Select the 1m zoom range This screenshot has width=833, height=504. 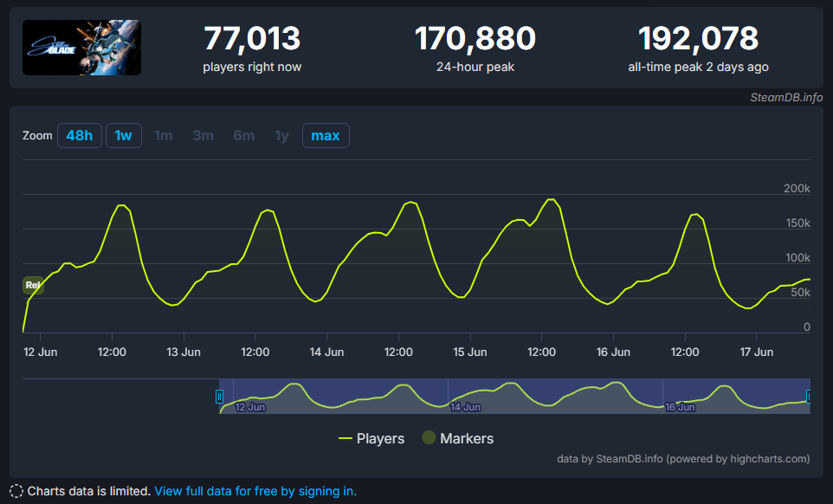[x=163, y=135]
